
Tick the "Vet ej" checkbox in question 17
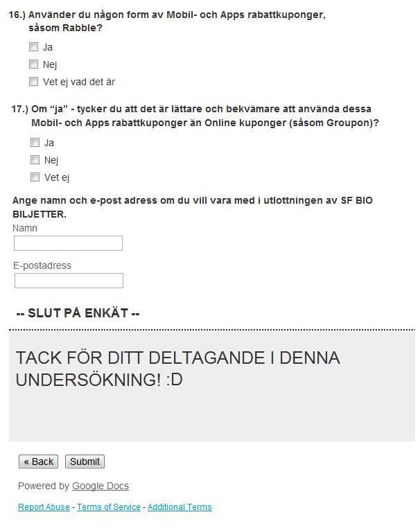click(35, 177)
